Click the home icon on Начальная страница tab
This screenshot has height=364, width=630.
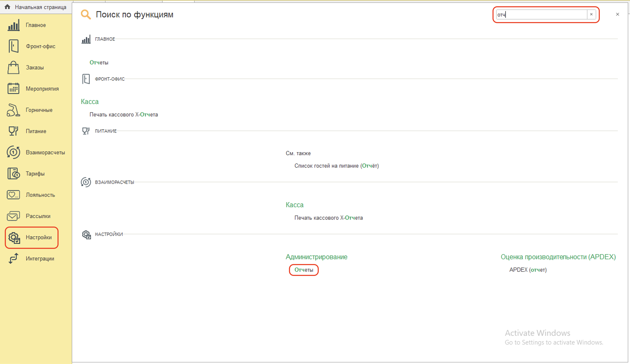(7, 7)
